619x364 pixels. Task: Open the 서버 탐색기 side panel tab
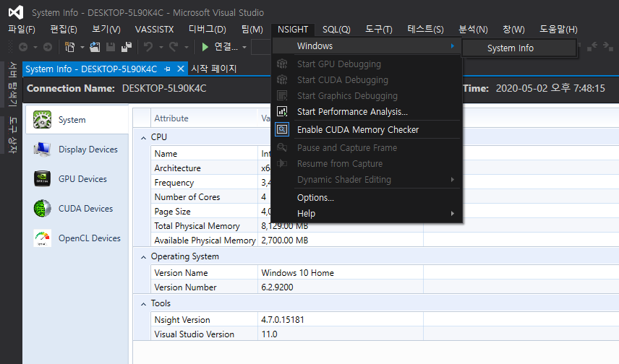13,84
